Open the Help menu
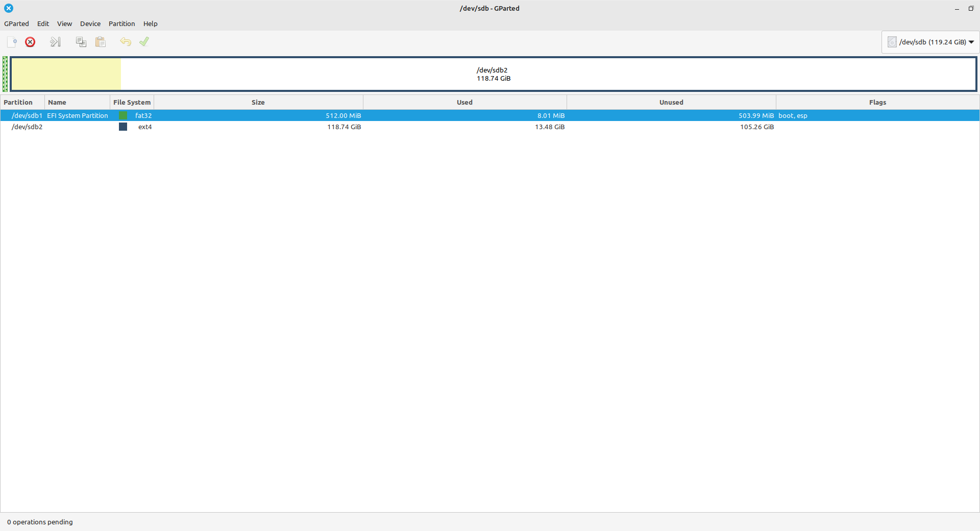Screen dimensions: 980x531 [x=150, y=23]
